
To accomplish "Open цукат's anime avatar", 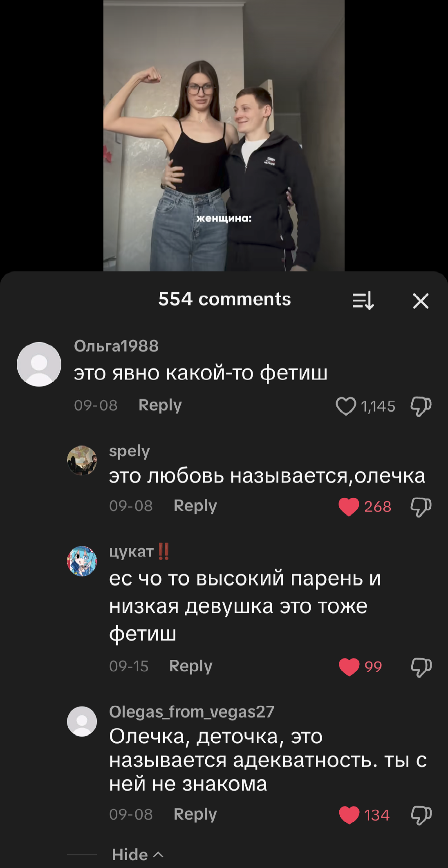I will coord(82,561).
